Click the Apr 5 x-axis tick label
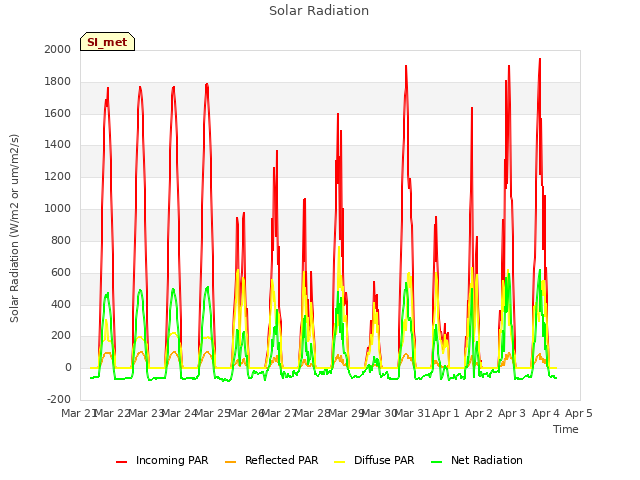This screenshot has height=480, width=640. (x=579, y=413)
